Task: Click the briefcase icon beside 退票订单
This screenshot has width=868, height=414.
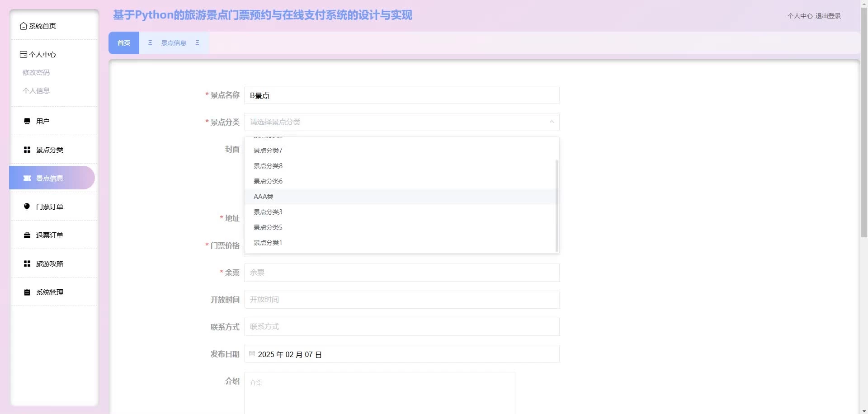Action: click(27, 235)
